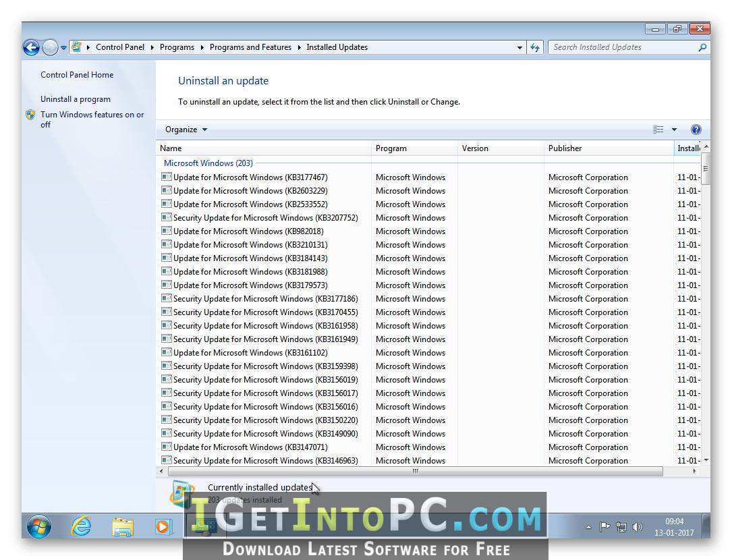This screenshot has width=732, height=560.
Task: Click the icon of update KB2533552
Action: (x=166, y=204)
